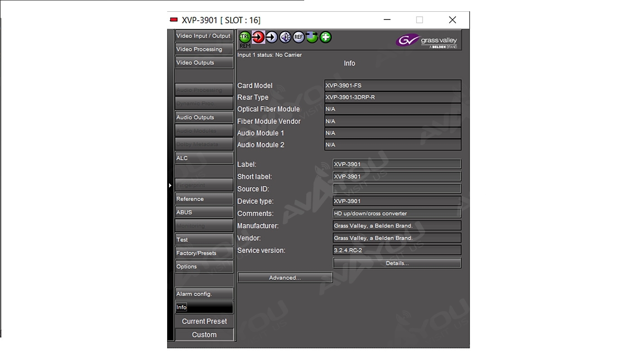Viewport: 644px width, 362px height.
Task: Click the red input arrow status icon
Action: click(258, 37)
